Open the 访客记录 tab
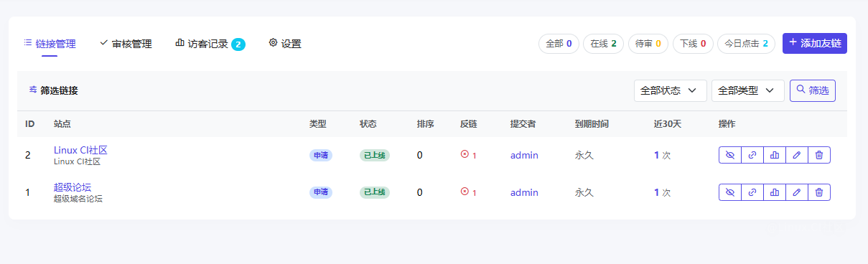The image size is (868, 264). [x=210, y=44]
